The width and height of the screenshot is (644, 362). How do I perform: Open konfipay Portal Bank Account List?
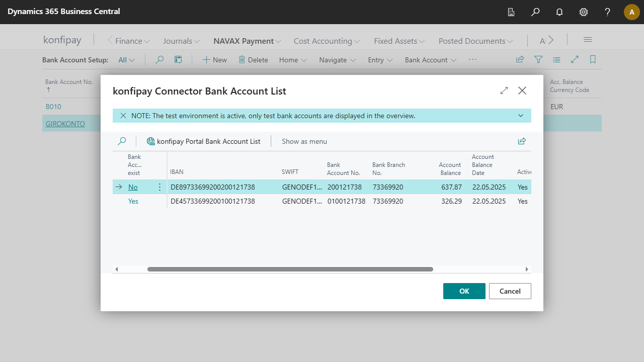click(204, 141)
